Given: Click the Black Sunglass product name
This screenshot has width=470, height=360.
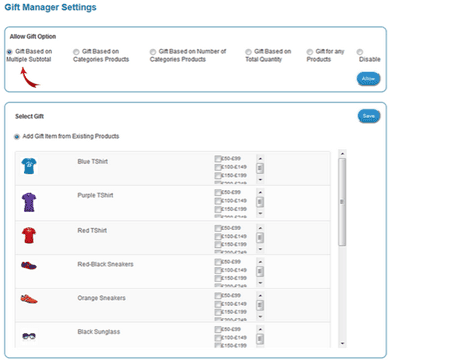Looking at the screenshot, I should point(99,332).
